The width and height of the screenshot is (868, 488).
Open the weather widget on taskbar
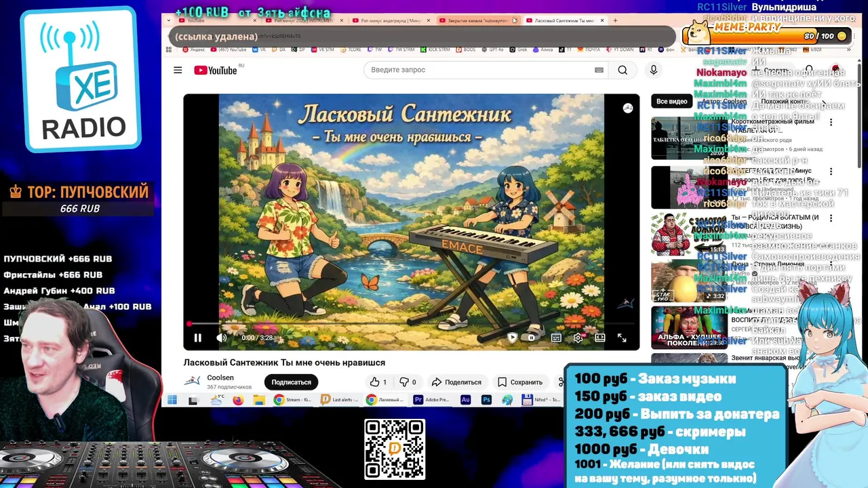[x=216, y=400]
